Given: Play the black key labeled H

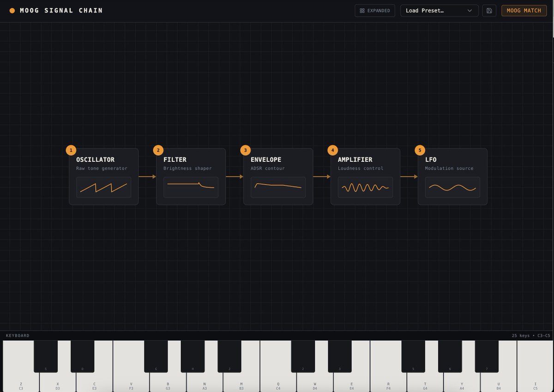Looking at the screenshot, I should coord(193,356).
